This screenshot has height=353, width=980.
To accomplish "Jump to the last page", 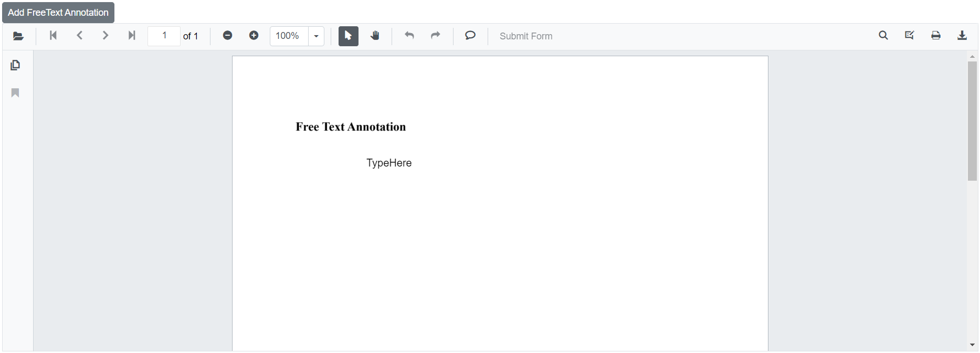I will 132,36.
